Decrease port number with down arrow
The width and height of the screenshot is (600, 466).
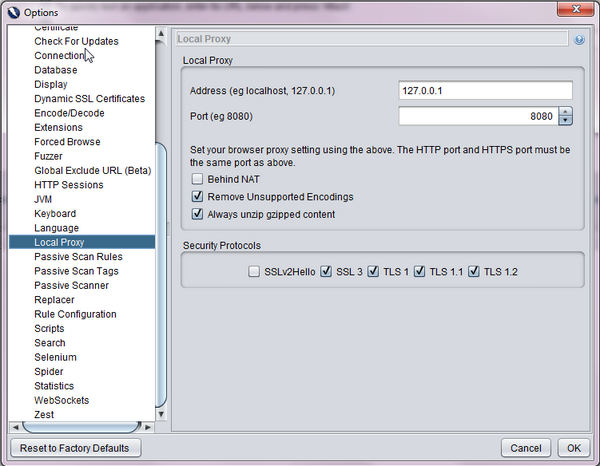(x=565, y=121)
